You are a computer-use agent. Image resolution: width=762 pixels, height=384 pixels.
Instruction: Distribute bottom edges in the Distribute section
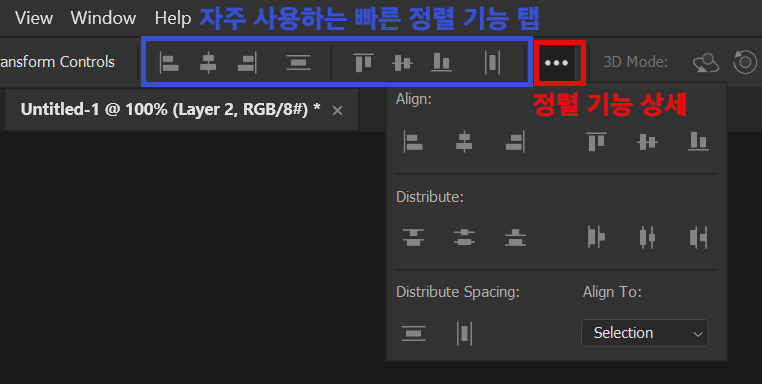(x=515, y=238)
